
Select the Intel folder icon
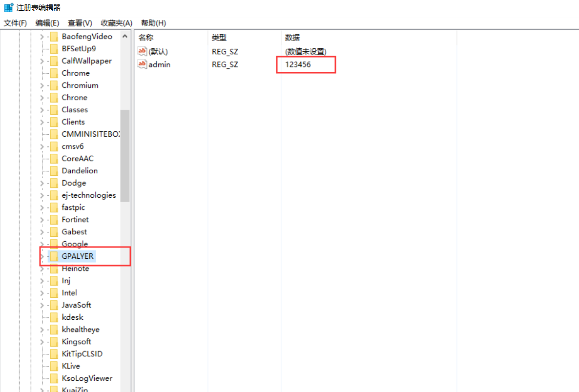click(54, 293)
